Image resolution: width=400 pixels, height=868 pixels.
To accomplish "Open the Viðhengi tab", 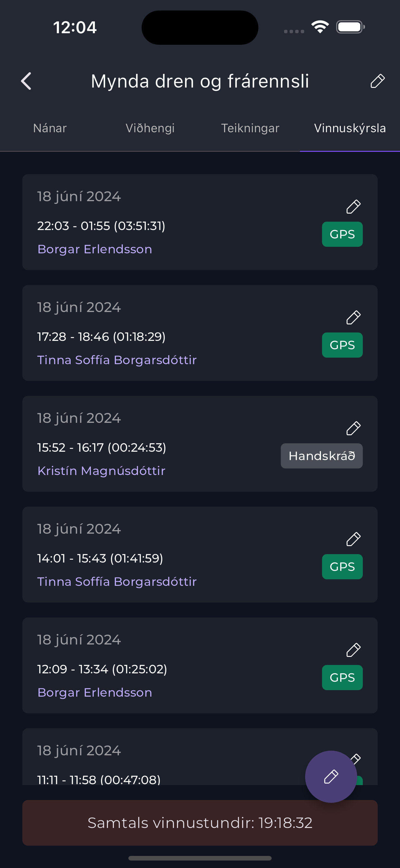I will [x=150, y=128].
